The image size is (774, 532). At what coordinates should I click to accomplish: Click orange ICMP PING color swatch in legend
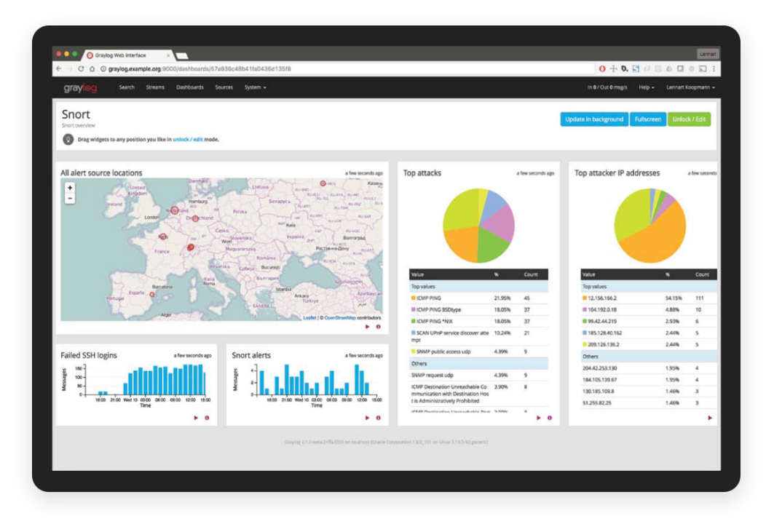pyautogui.click(x=413, y=298)
